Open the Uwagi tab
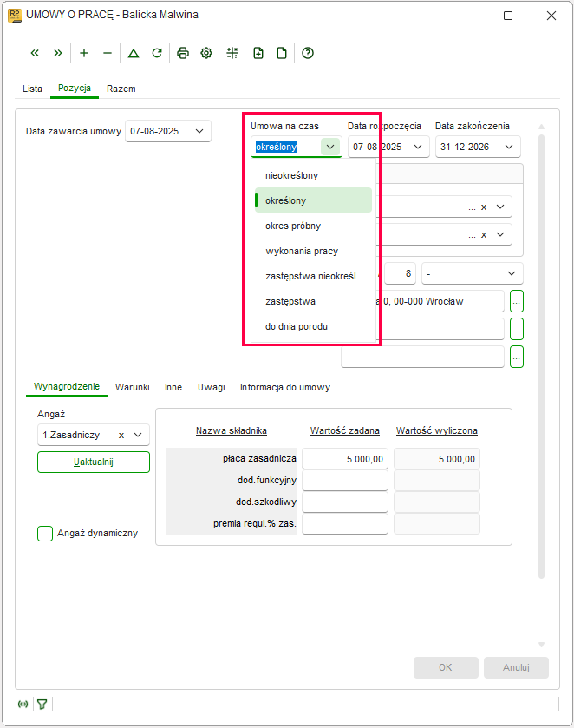Image resolution: width=574 pixels, height=728 pixels. click(x=212, y=387)
